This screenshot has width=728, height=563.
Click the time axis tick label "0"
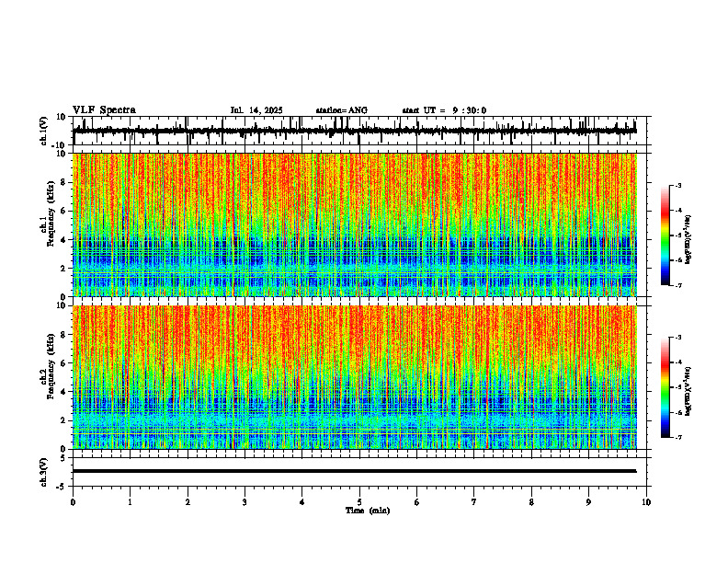(73, 502)
